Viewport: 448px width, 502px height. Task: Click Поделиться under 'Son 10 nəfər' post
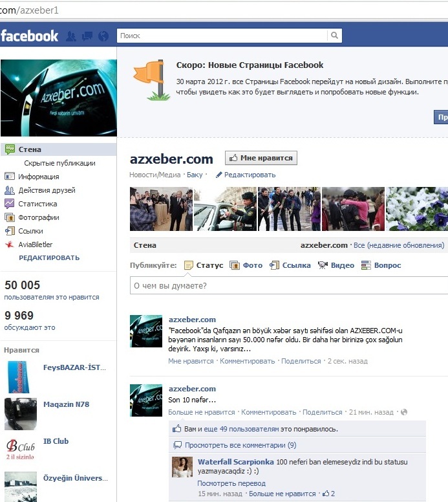[x=322, y=412]
